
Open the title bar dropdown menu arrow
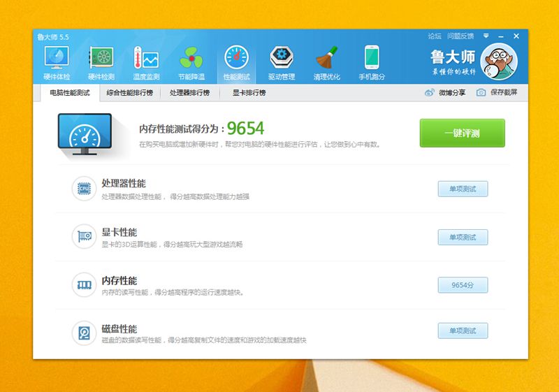click(x=486, y=36)
